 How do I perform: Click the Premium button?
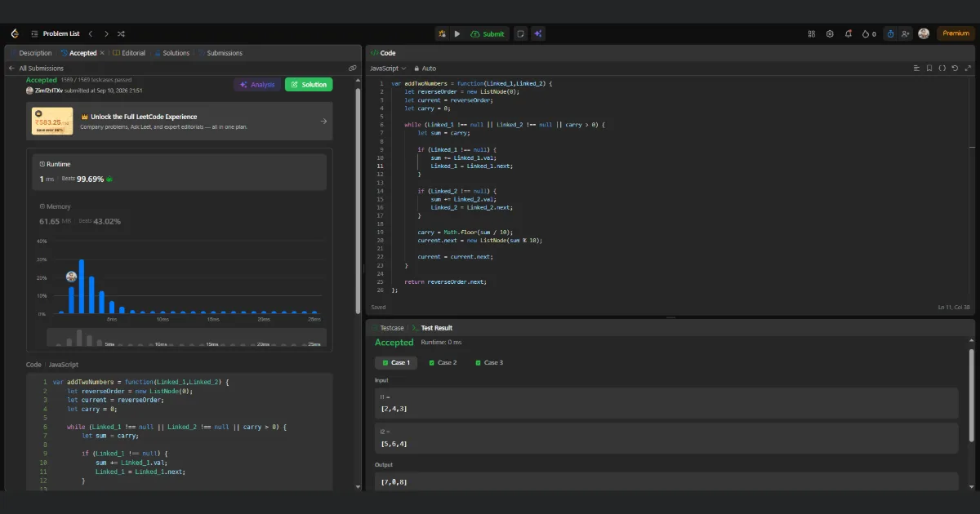tap(955, 33)
